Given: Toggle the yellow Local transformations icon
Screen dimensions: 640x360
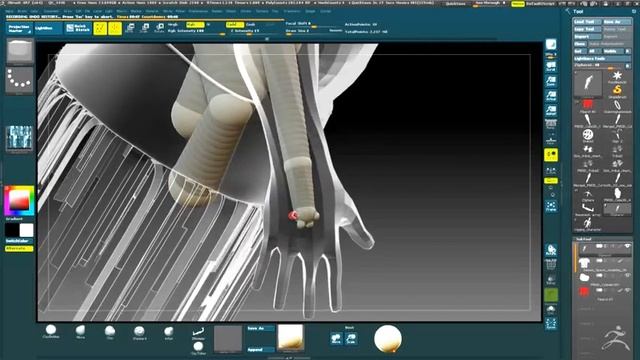Looking at the screenshot, I should (x=551, y=155).
